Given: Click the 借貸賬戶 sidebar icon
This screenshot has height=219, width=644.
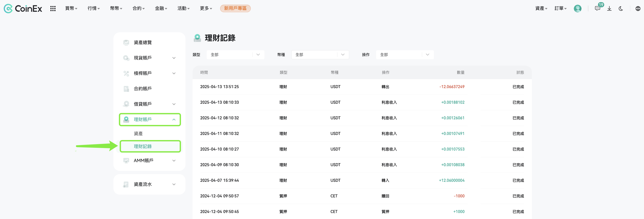Looking at the screenshot, I should tap(126, 104).
